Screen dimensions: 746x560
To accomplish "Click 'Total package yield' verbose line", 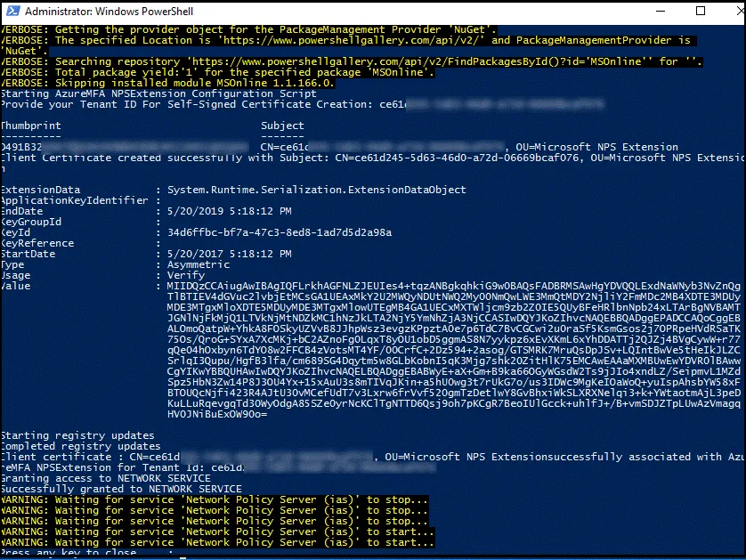I will point(217,72).
